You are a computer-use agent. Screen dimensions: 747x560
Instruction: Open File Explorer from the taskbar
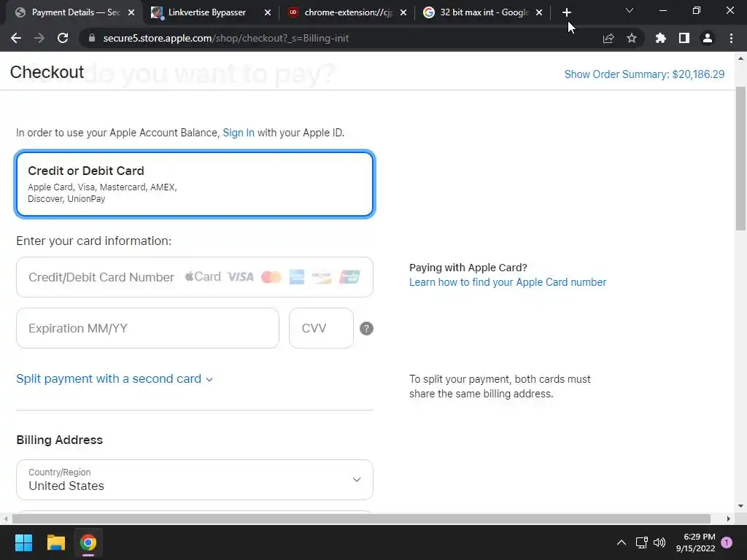click(x=55, y=542)
